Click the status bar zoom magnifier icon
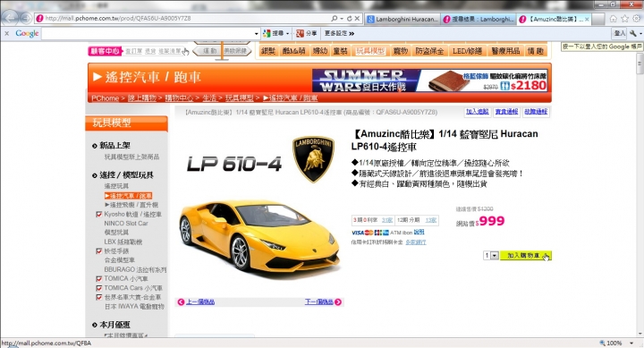 (x=602, y=343)
